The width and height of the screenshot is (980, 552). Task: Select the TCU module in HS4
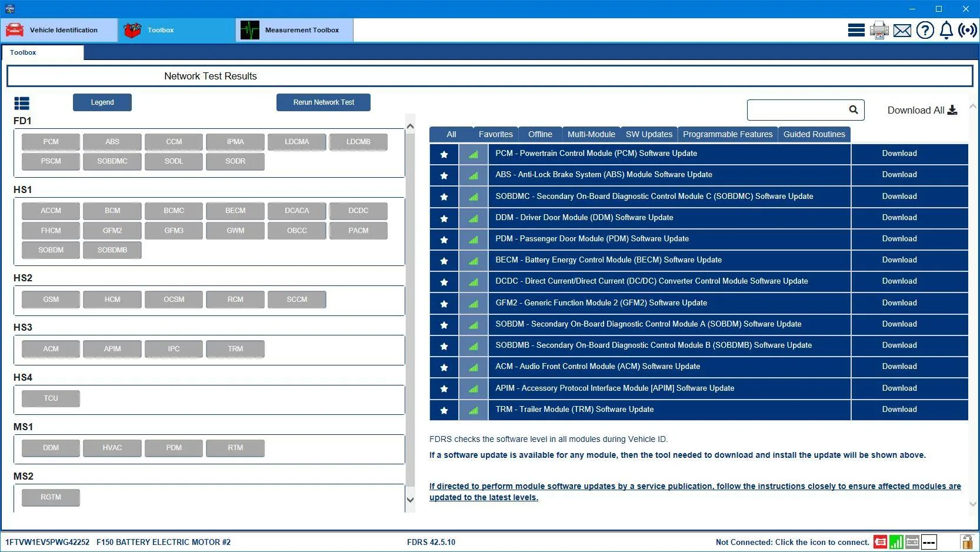click(51, 398)
